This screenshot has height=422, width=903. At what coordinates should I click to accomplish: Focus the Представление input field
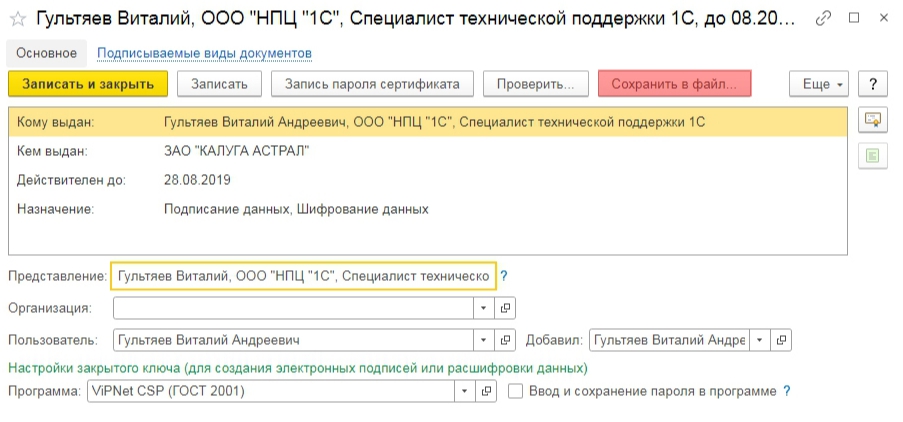coord(303,276)
